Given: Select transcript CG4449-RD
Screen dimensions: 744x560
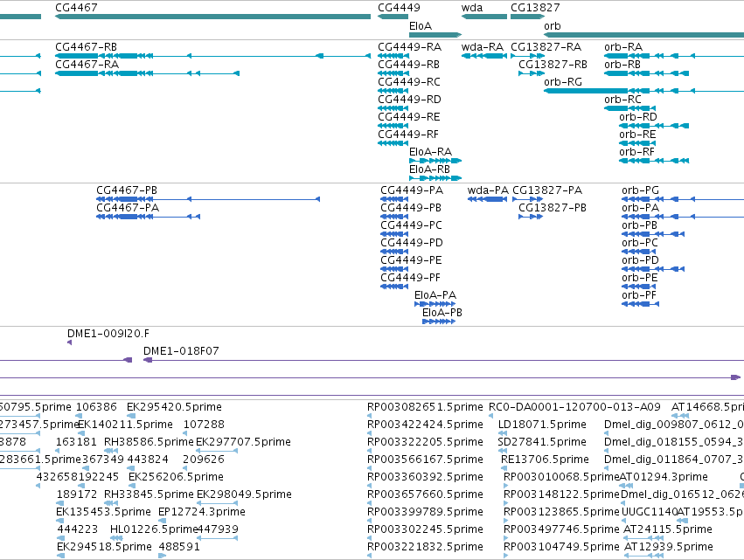Looking at the screenshot, I should point(393,108).
